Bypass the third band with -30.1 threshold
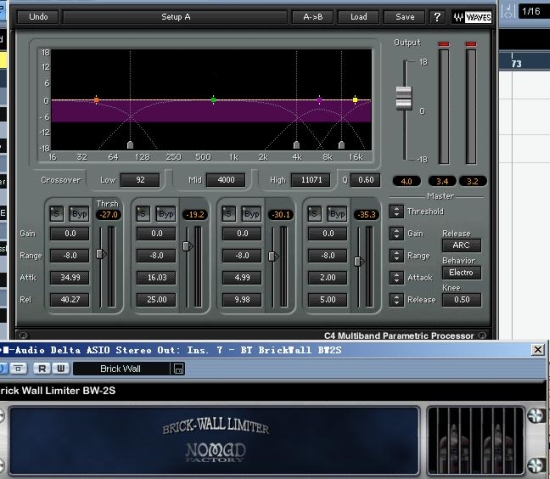 251,214
